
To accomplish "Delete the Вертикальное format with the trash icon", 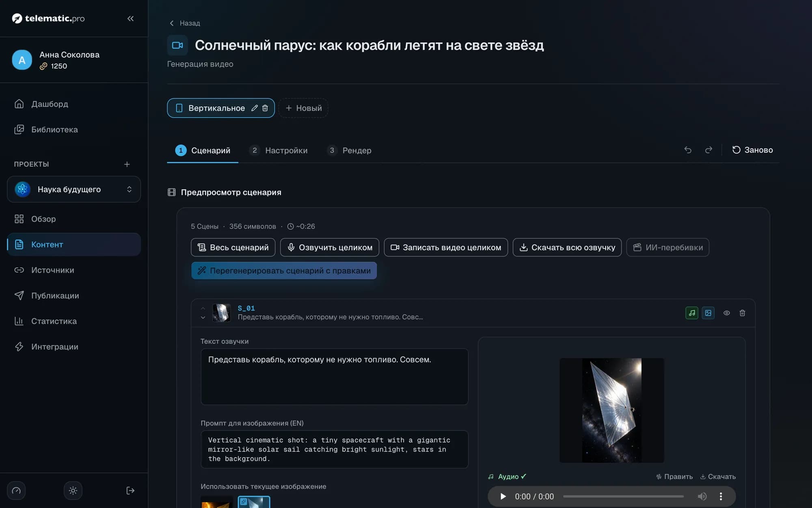I will [265, 108].
